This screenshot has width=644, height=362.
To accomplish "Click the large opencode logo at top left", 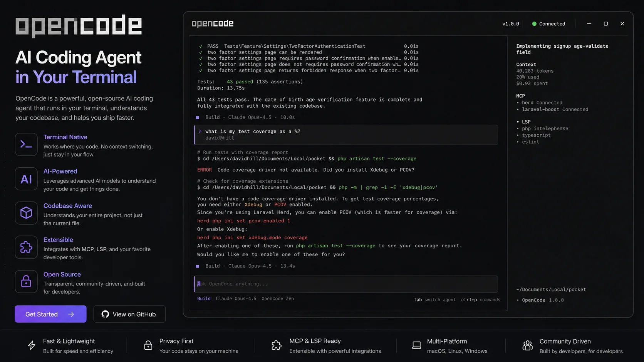I will point(79,26).
